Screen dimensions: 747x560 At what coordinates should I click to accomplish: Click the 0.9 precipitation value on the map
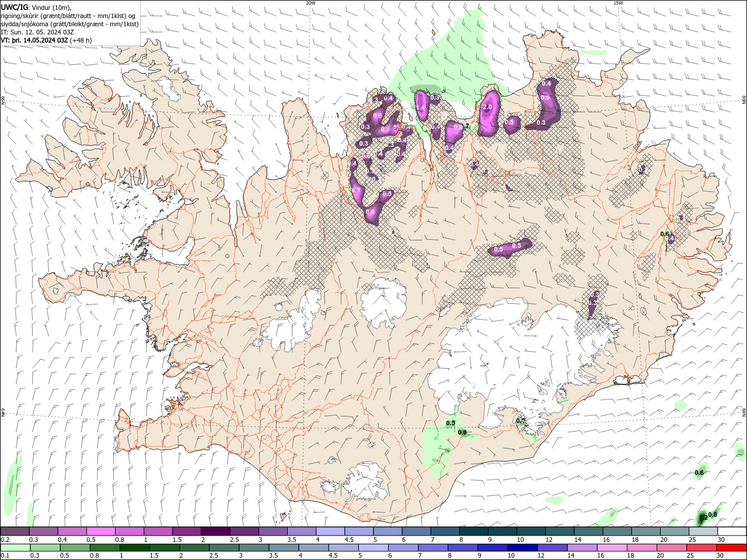tap(458, 127)
